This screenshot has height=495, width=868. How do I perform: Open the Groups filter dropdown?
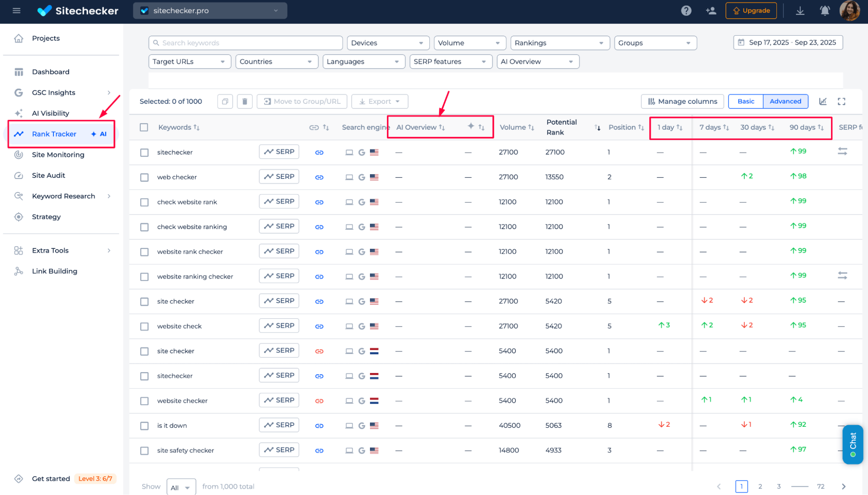655,43
